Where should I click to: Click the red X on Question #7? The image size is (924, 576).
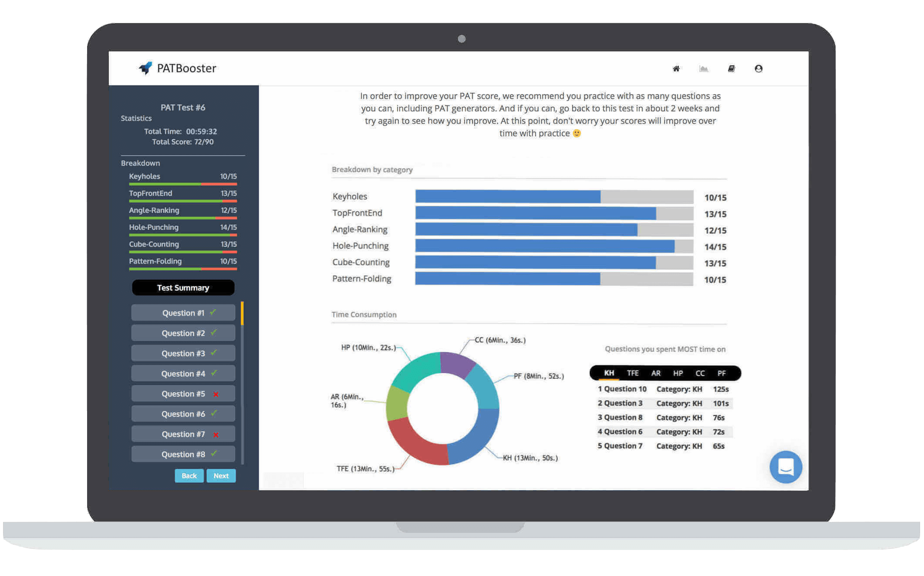pyautogui.click(x=216, y=435)
